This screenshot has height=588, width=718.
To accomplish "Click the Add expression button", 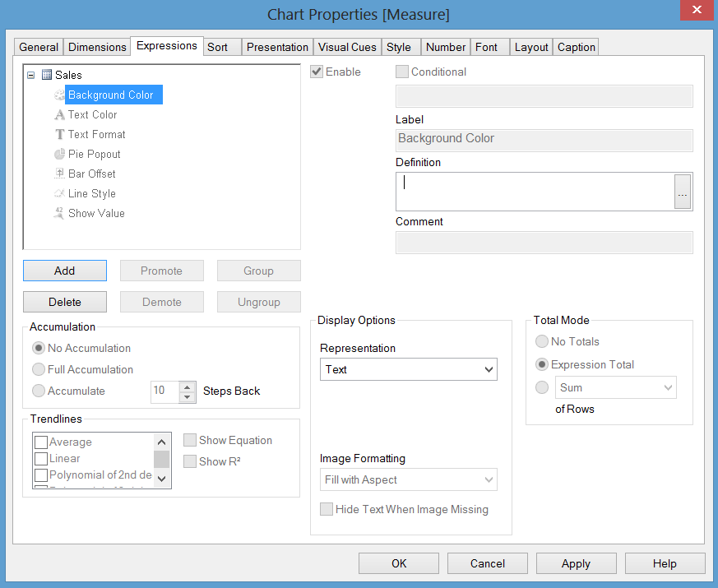I will pos(65,271).
